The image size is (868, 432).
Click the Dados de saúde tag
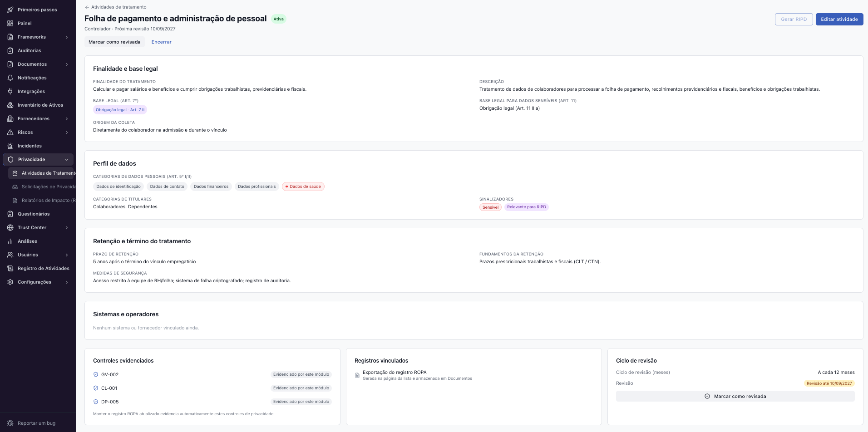(303, 187)
